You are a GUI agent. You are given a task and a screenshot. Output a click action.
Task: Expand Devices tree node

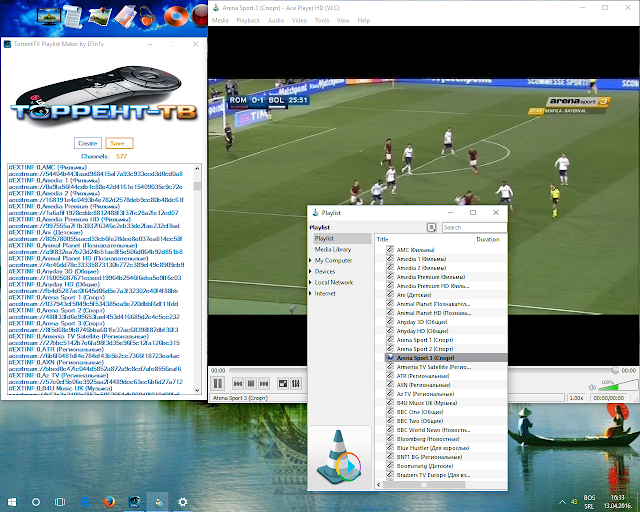click(x=310, y=272)
